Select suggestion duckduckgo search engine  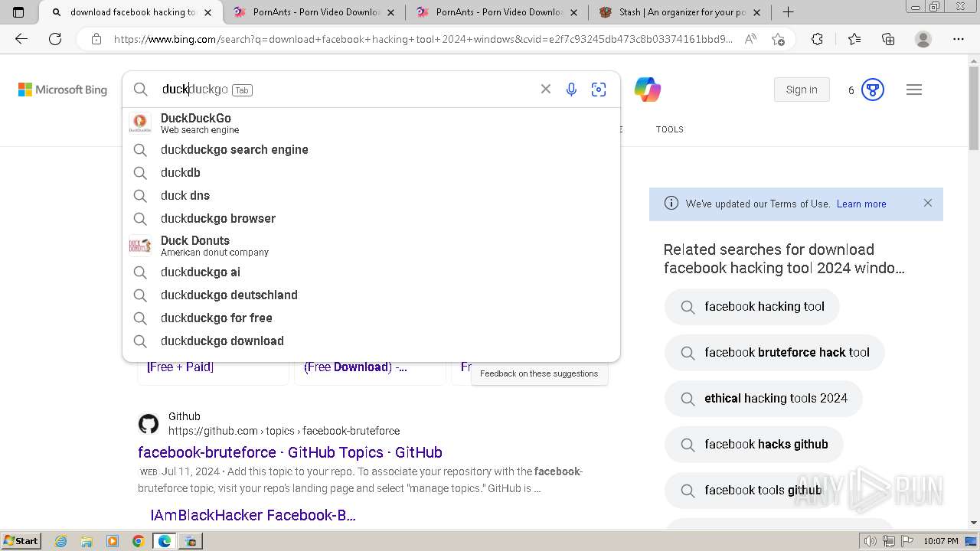371,150
